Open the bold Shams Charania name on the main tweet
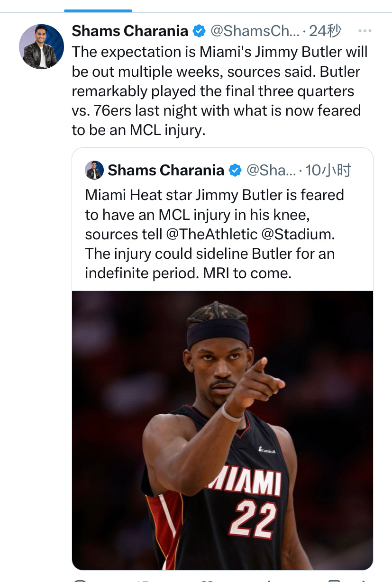This screenshot has width=392, height=582. coord(130,31)
